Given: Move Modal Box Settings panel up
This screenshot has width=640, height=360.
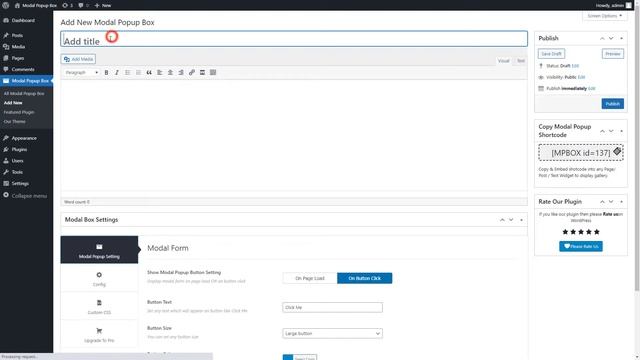Looking at the screenshot, I should (502, 220).
